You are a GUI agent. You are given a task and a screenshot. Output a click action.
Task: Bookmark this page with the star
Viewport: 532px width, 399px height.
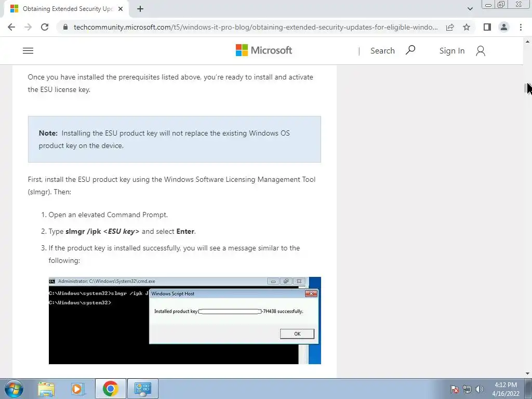tap(467, 27)
